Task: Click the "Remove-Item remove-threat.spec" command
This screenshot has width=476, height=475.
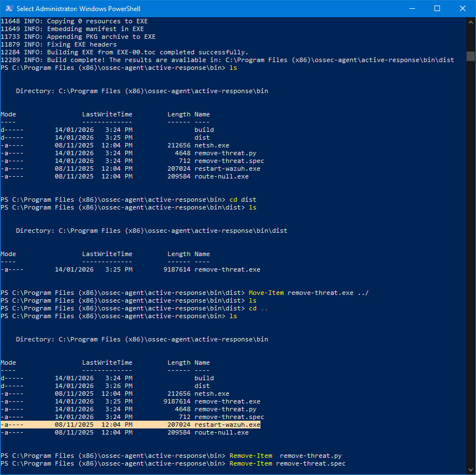Action: pyautogui.click(x=287, y=463)
